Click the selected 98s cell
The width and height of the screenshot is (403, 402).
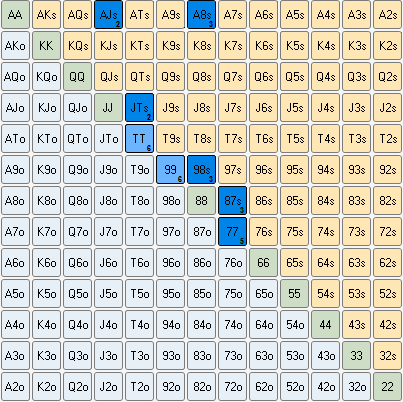[201, 170]
